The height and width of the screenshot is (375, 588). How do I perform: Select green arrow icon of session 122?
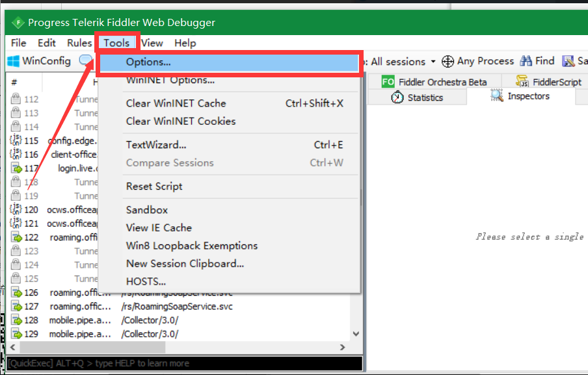(x=16, y=237)
